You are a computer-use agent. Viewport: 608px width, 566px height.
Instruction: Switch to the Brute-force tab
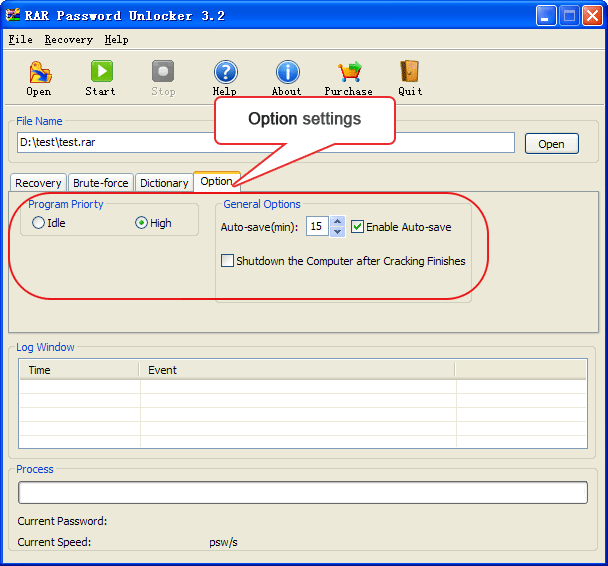point(101,183)
